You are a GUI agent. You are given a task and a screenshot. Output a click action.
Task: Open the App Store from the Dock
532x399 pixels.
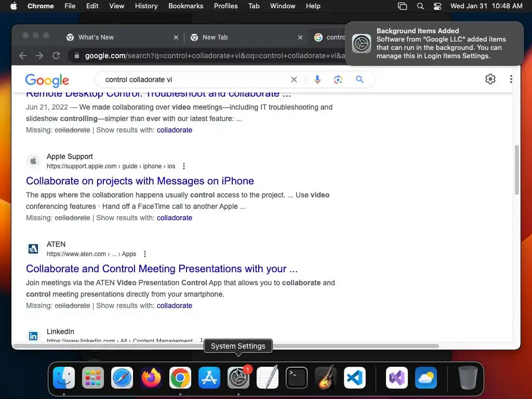tap(209, 378)
